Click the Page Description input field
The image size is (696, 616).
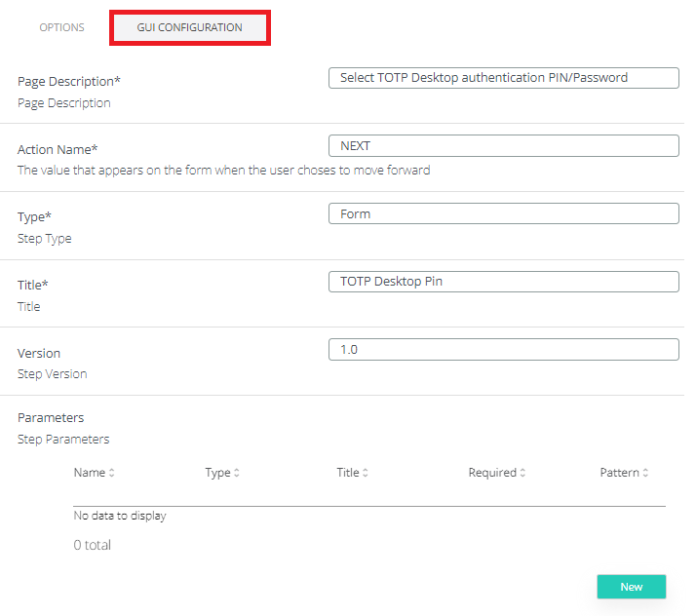(503, 78)
